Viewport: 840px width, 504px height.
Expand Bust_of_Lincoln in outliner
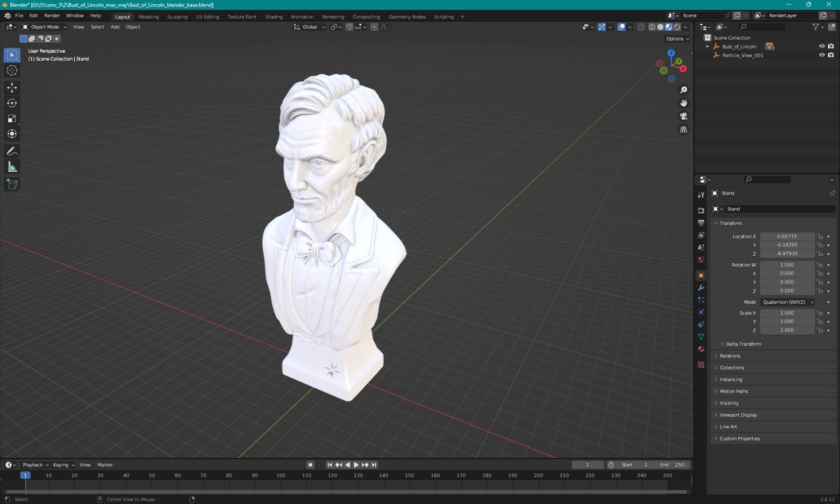coord(707,46)
